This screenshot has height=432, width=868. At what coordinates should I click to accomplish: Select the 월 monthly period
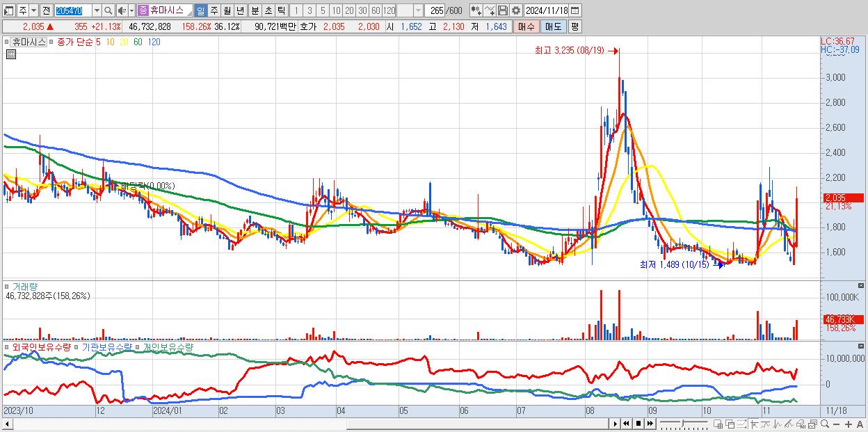tap(227, 10)
